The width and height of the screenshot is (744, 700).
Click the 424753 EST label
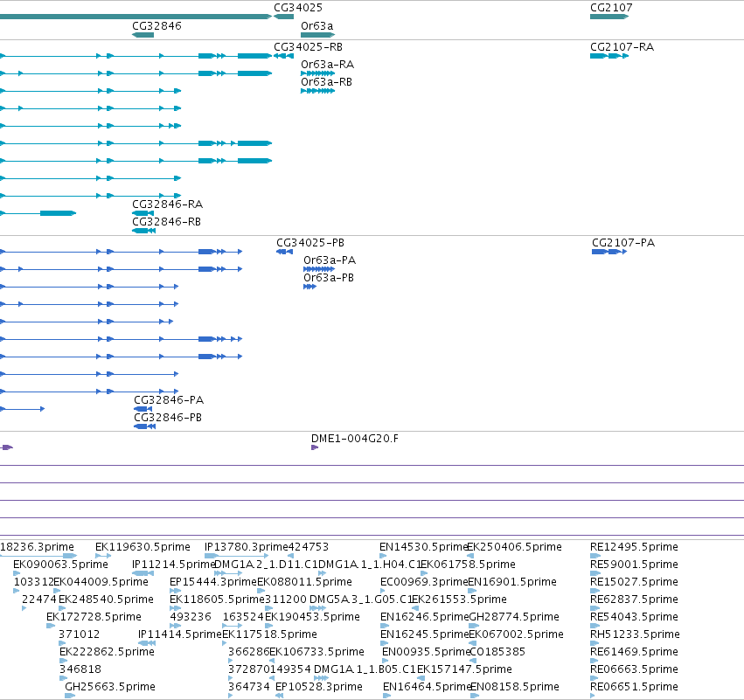[x=309, y=547]
